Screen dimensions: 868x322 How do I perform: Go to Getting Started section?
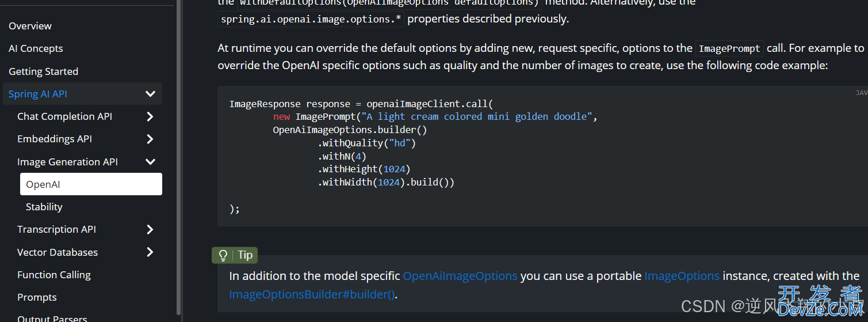pyautogui.click(x=43, y=71)
